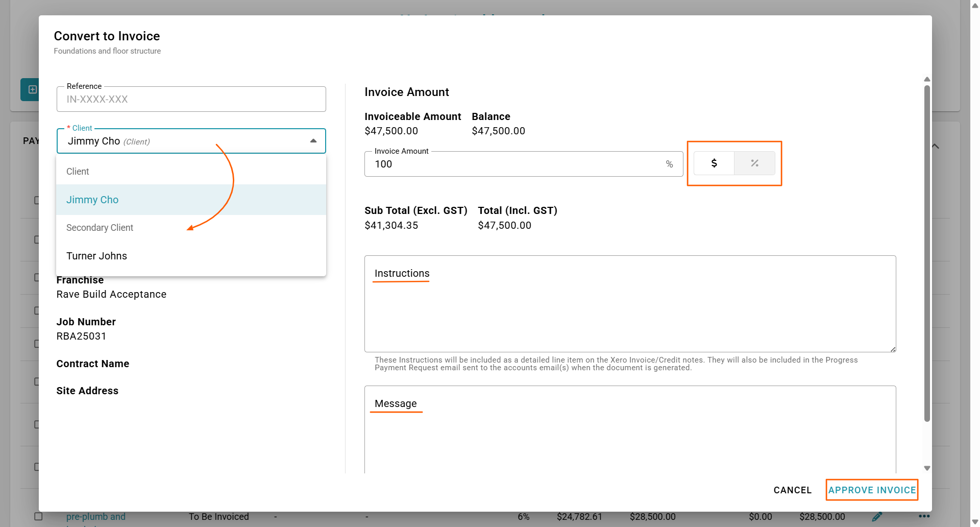Switch invoice amount to percent mode
This screenshot has height=527, width=980.
[x=754, y=163]
